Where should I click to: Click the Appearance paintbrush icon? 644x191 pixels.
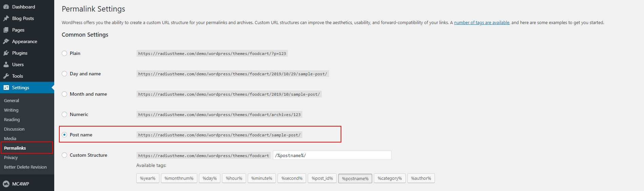coord(6,41)
